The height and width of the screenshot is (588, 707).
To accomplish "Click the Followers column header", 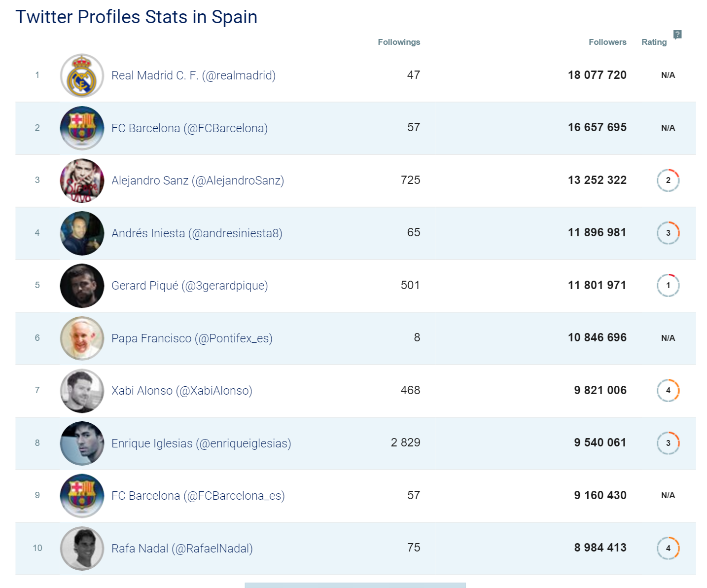I will coord(607,42).
